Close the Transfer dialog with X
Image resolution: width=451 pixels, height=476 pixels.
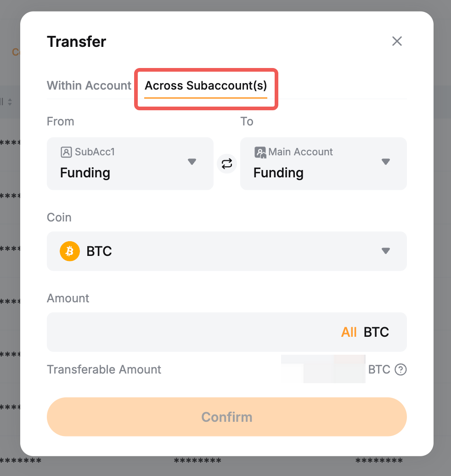[397, 41]
